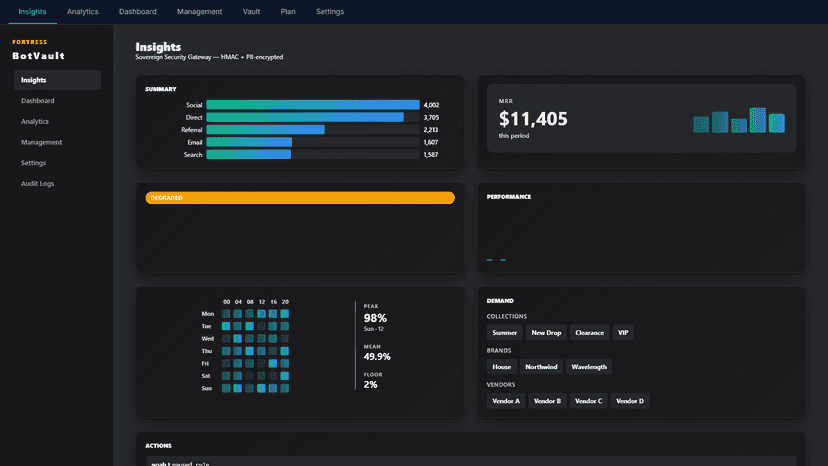Open the Vault tab

point(251,12)
